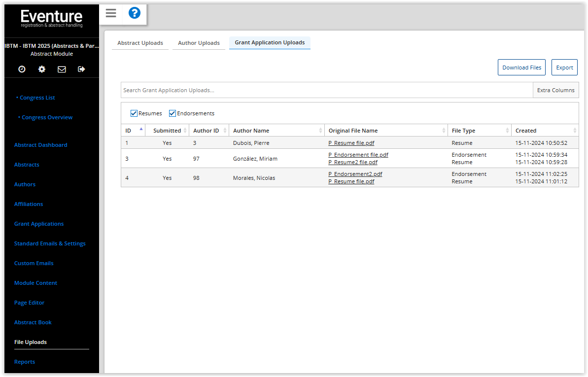
Task: Click the González, Miriam name cell
Action: (255, 159)
